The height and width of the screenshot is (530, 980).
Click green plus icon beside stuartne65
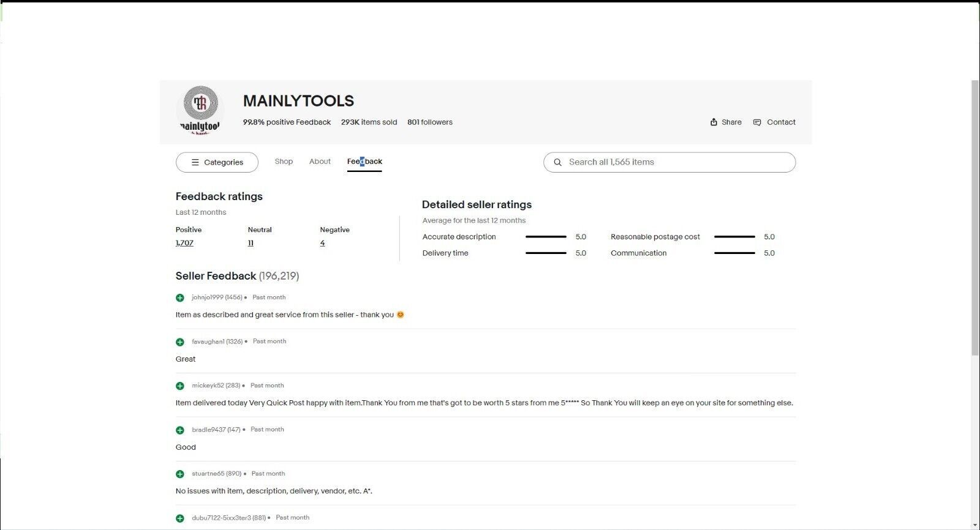[180, 474]
